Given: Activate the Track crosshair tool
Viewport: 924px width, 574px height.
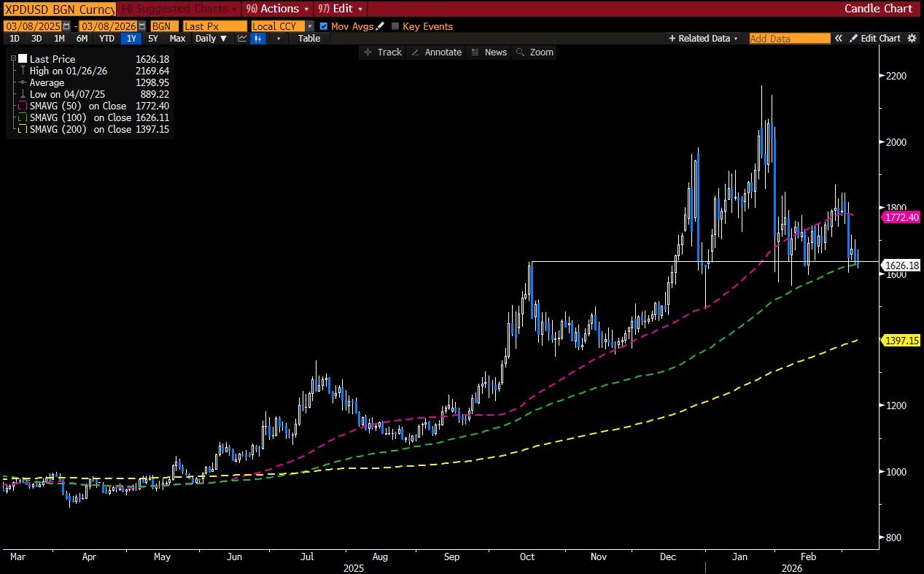Looking at the screenshot, I should click(x=383, y=53).
